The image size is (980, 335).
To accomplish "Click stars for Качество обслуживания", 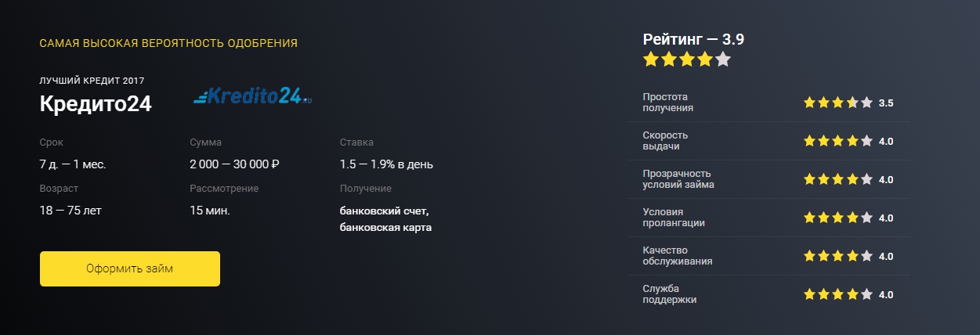I will 837,256.
